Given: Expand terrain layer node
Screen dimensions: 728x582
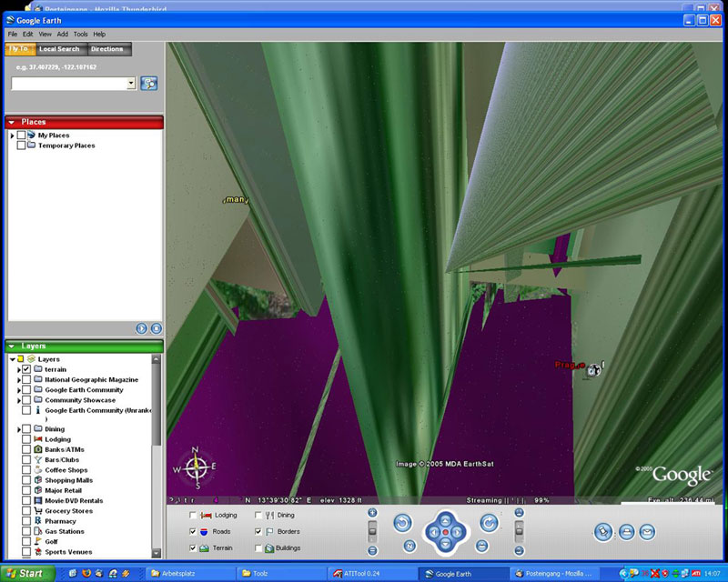Looking at the screenshot, I should 19,370.
